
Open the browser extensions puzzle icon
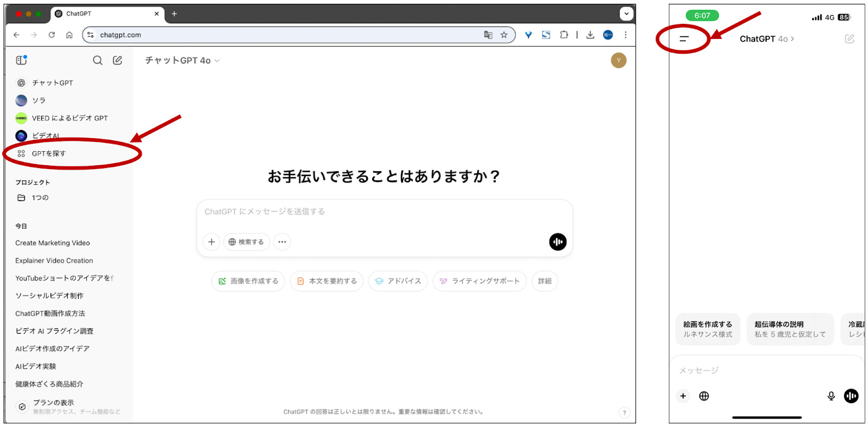pos(564,35)
